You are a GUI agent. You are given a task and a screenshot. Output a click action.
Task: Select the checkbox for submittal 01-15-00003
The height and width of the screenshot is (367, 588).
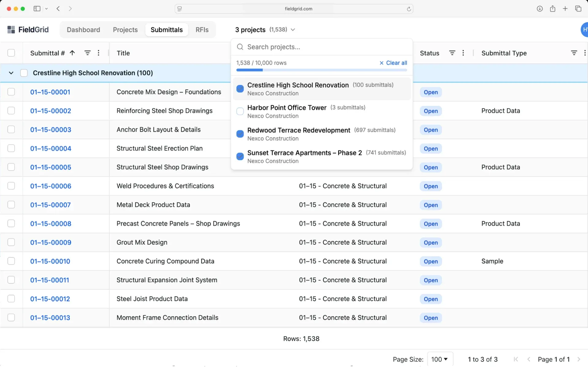pos(11,129)
